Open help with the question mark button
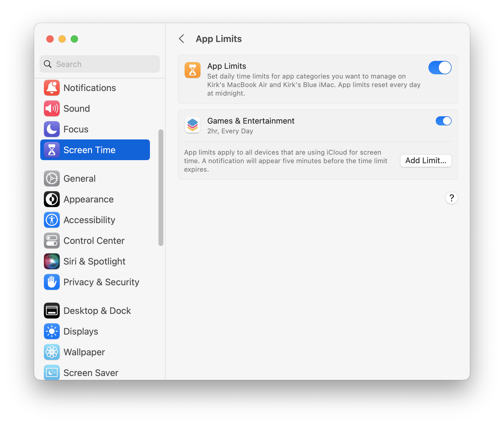The height and width of the screenshot is (425, 504). pyautogui.click(x=451, y=198)
